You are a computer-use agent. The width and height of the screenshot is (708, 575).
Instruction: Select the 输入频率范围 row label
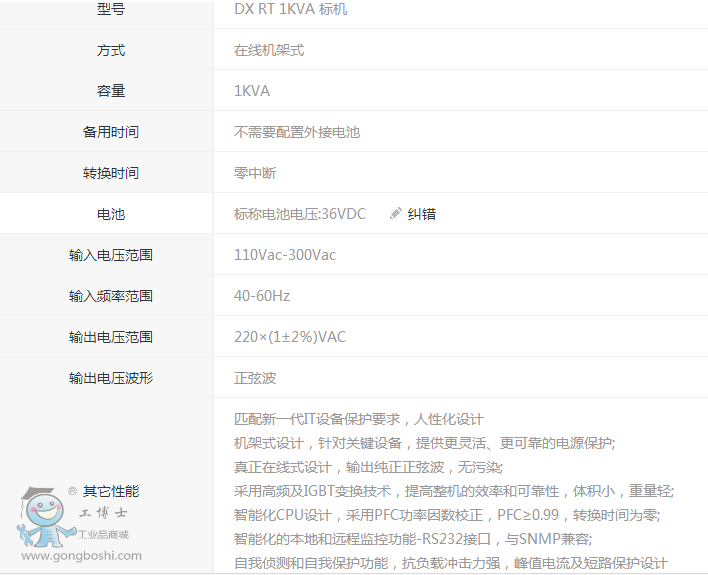(x=111, y=296)
